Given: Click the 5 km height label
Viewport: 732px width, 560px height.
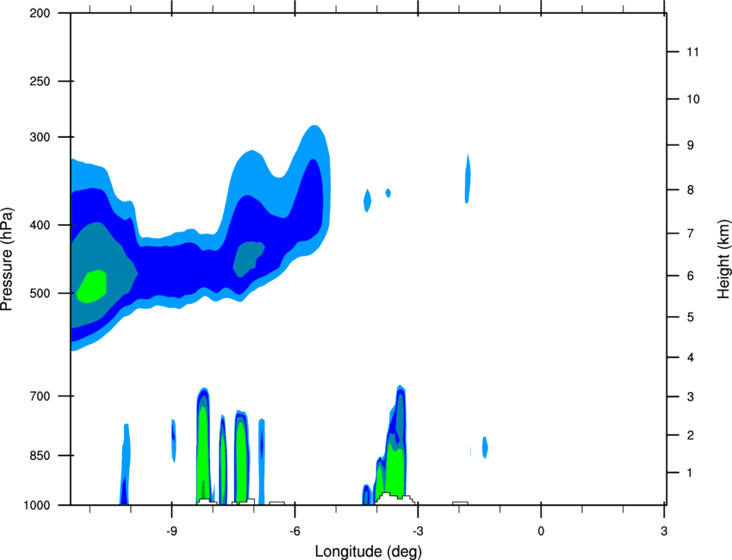Looking at the screenshot, I should [x=690, y=317].
